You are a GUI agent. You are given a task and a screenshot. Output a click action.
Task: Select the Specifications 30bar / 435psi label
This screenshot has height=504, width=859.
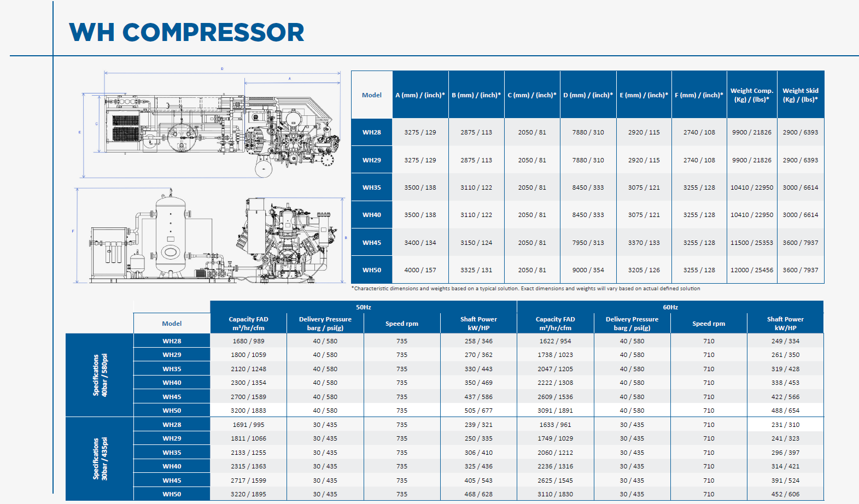pyautogui.click(x=100, y=459)
